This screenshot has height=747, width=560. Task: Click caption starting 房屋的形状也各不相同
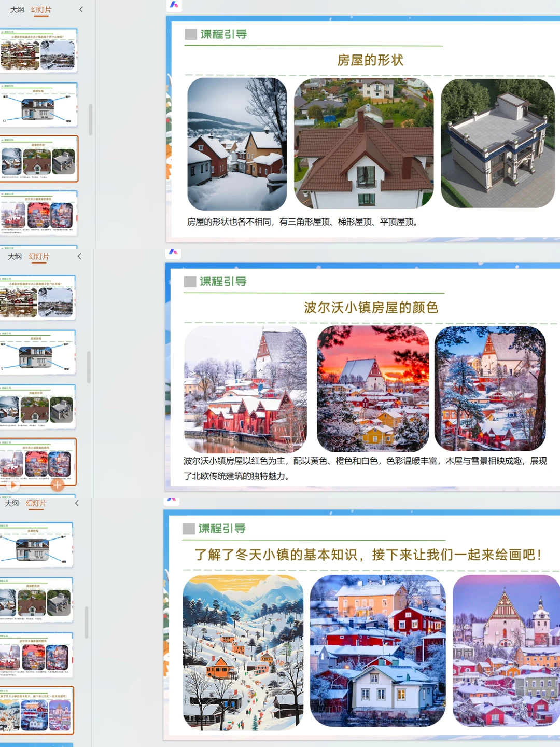coord(303,222)
